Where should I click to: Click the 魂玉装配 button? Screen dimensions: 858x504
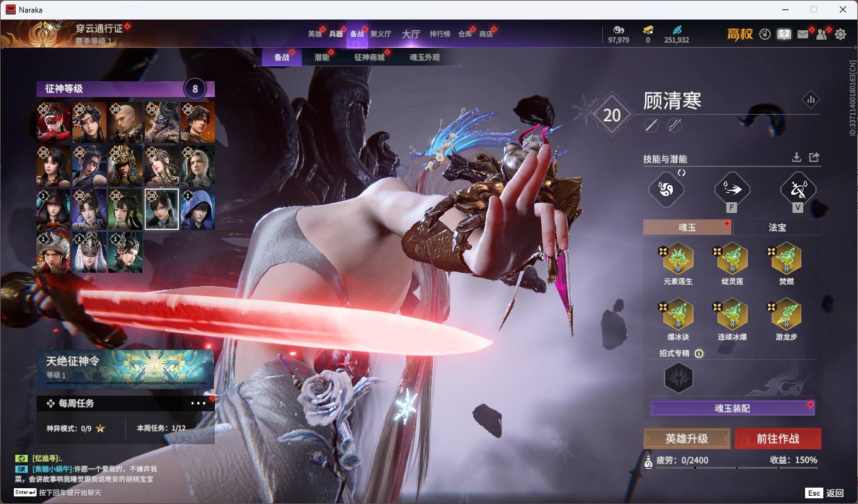[x=733, y=408]
